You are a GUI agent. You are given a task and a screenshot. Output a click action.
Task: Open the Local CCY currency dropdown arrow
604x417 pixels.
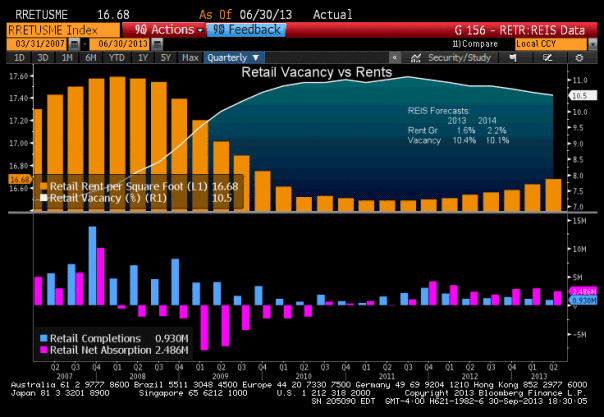[592, 44]
